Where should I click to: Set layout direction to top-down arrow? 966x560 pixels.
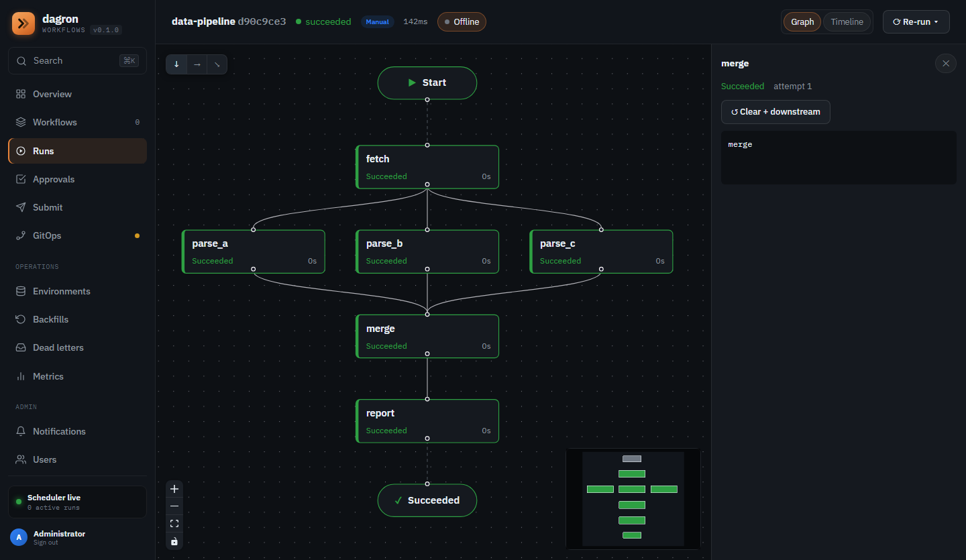(x=176, y=64)
